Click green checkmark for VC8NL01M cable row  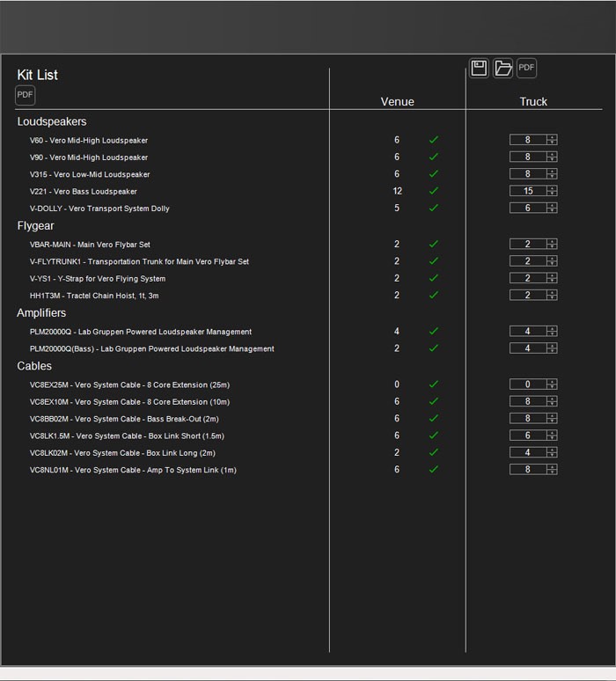[433, 470]
